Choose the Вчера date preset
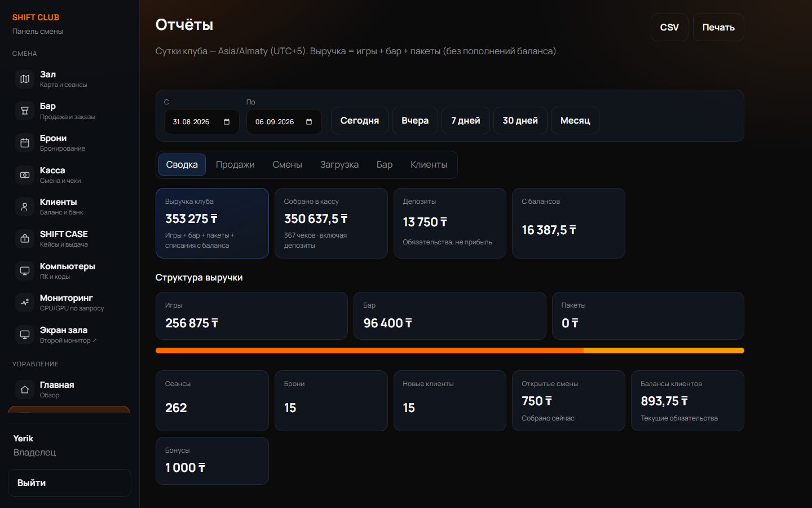 pos(415,121)
